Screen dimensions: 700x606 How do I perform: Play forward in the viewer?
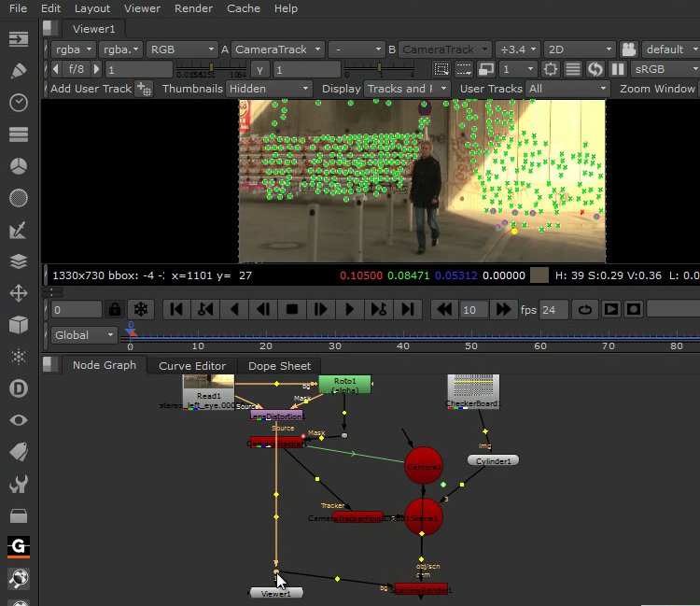click(349, 309)
